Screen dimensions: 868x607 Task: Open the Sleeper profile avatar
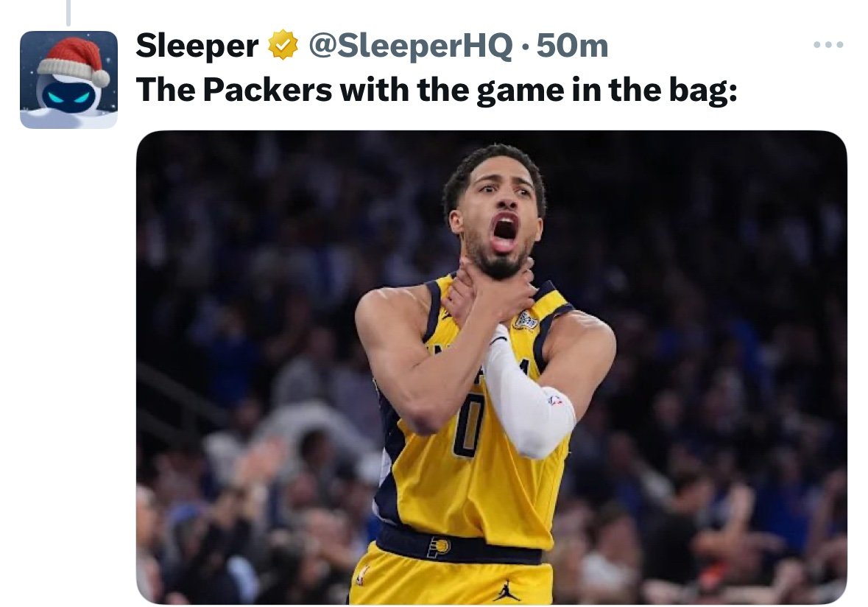tap(68, 80)
